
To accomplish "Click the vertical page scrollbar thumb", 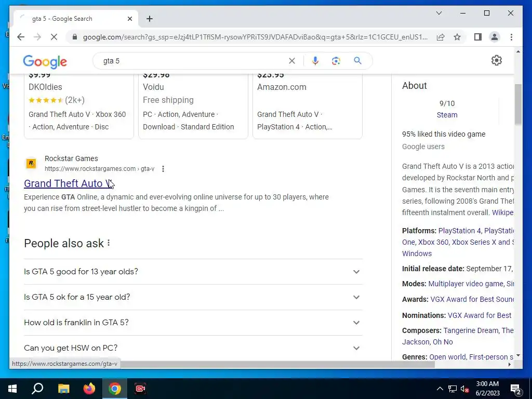I will point(518,104).
